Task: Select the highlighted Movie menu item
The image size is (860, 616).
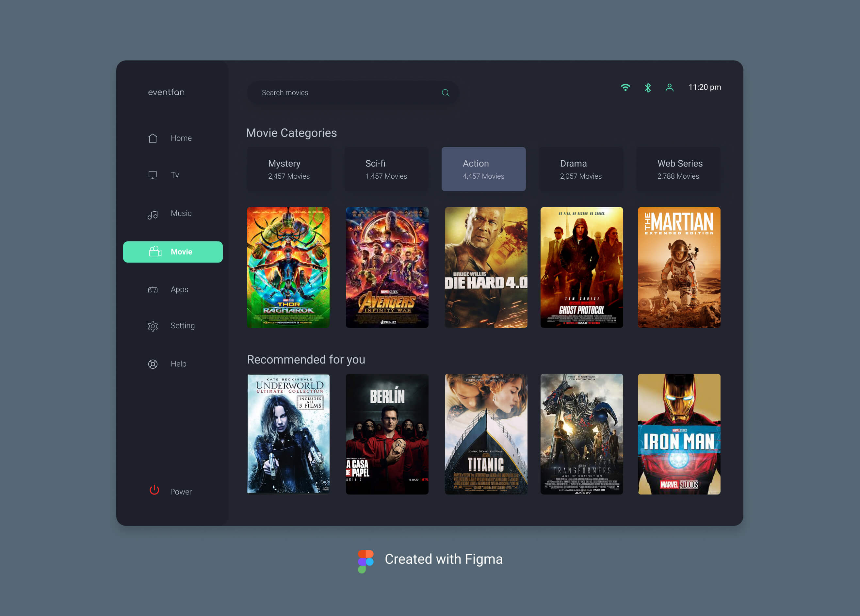Action: pos(173,252)
